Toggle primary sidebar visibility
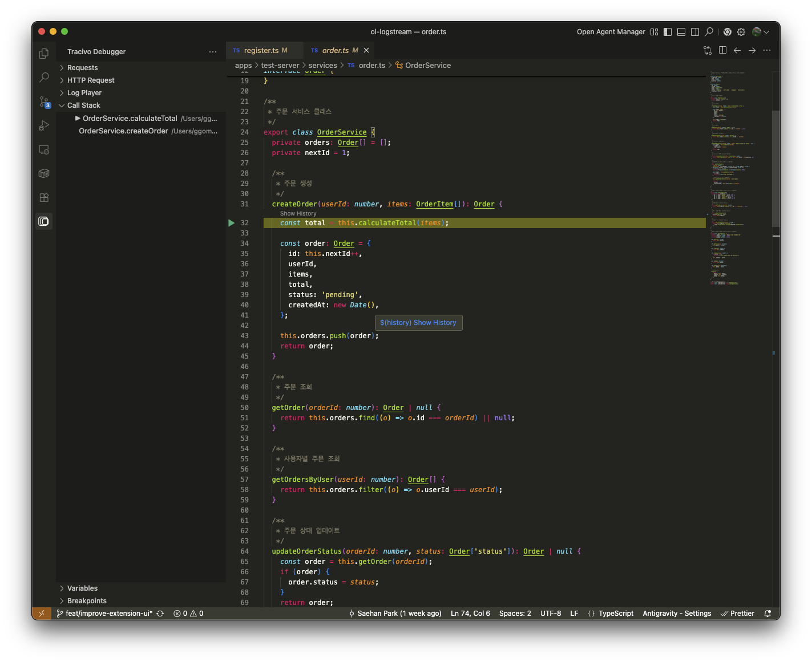The width and height of the screenshot is (812, 662). (668, 31)
